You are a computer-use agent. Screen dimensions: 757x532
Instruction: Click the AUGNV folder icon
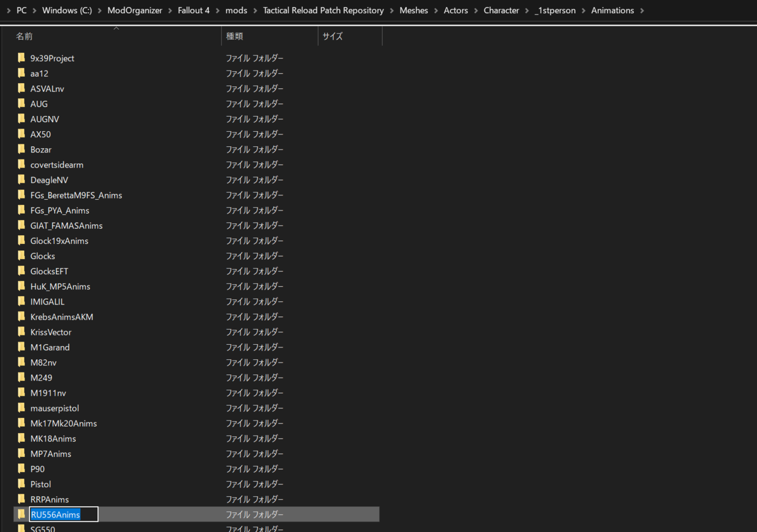point(21,119)
